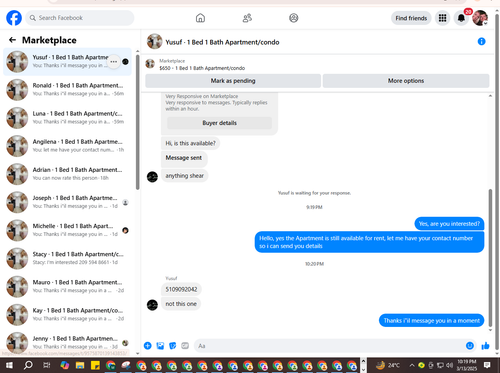Click the 'Hello, yes the Apartment' message bubble
Viewport: 500px width, 373px height.
point(369,242)
